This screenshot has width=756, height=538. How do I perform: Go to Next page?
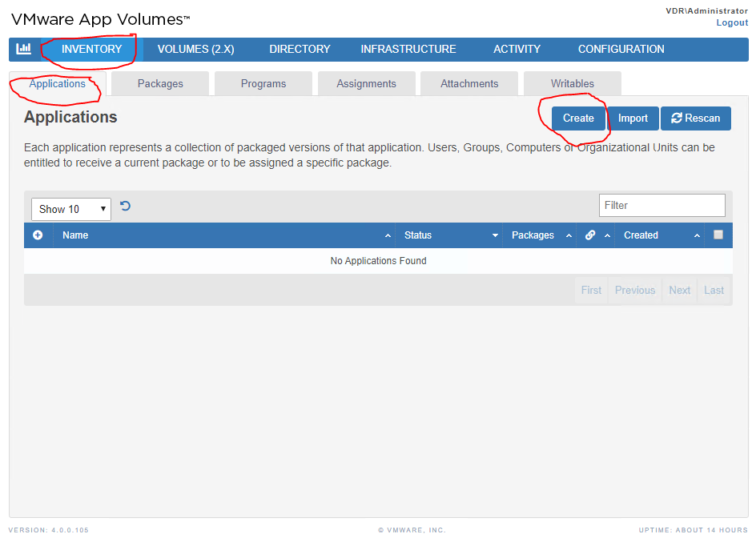pos(679,290)
